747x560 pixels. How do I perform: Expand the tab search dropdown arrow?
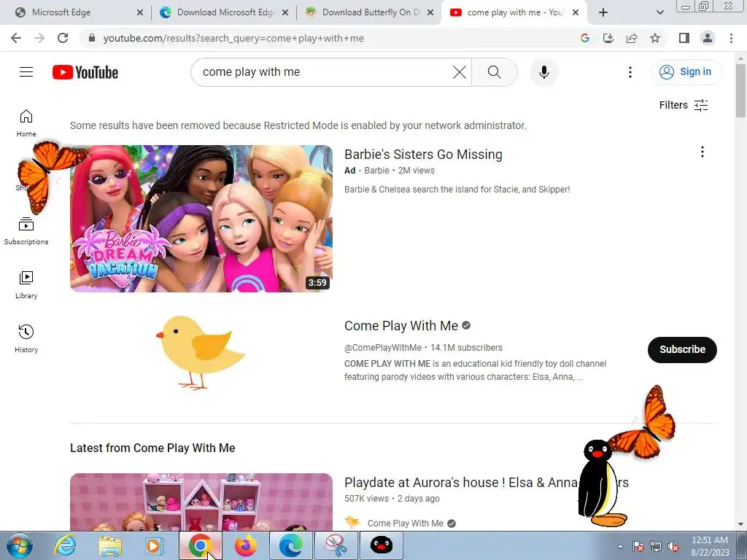pos(659,12)
